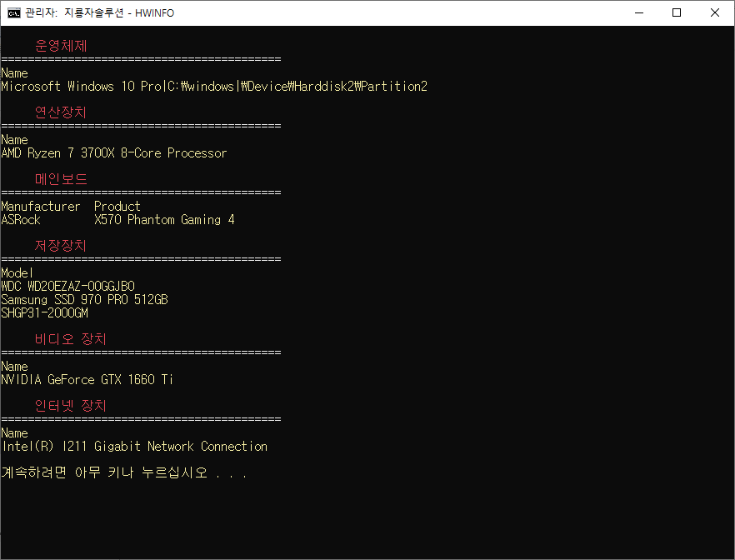Click the 'Name' label above AMD Ryzen line
735x560 pixels.
pyautogui.click(x=14, y=140)
